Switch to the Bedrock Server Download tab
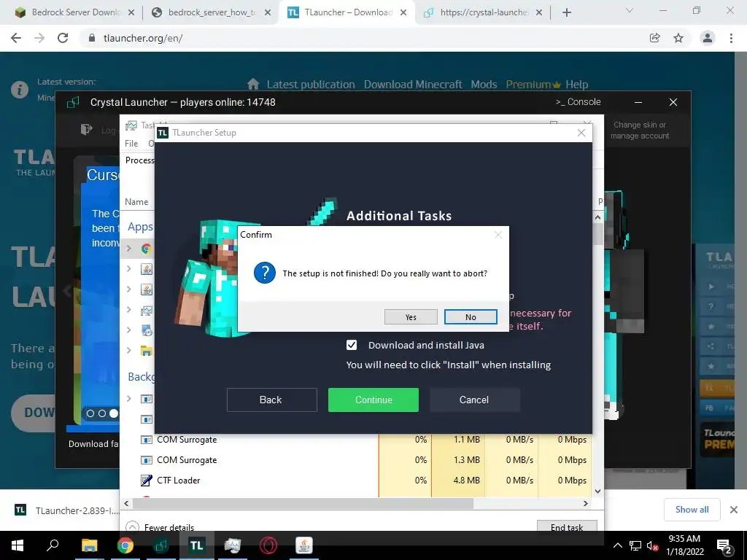747x560 pixels. (x=74, y=12)
